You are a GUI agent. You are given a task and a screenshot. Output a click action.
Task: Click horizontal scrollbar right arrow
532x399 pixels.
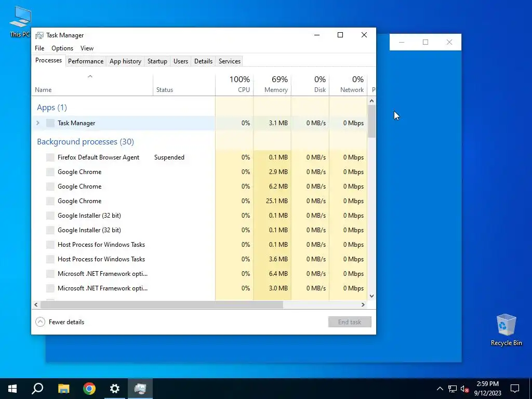[x=363, y=304]
